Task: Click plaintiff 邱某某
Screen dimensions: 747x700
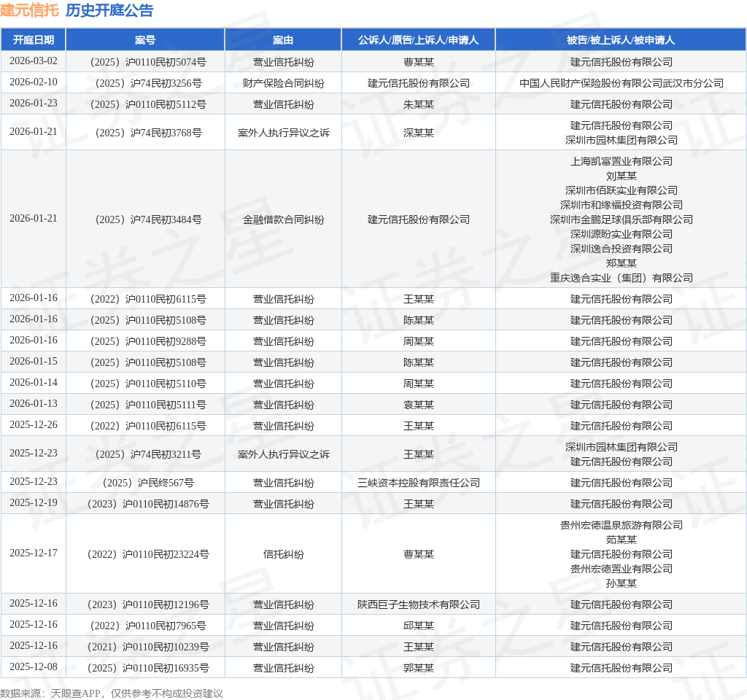Action: 419,626
